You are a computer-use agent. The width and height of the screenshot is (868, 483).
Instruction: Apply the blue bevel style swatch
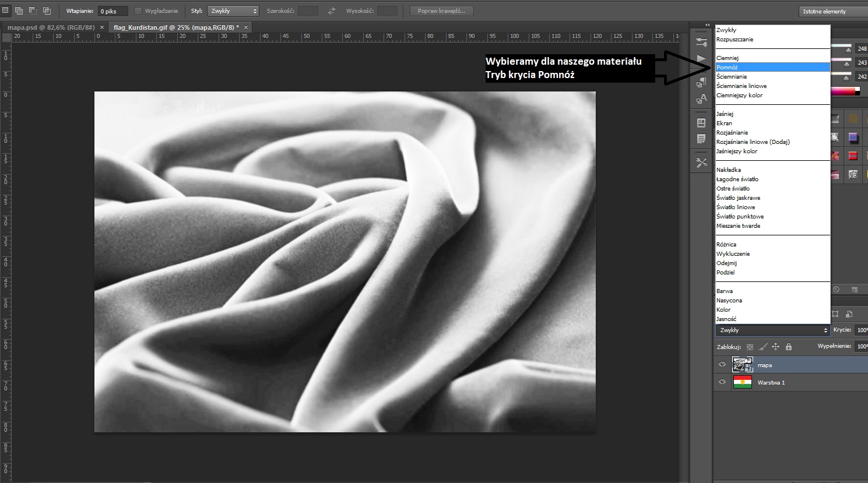click(x=853, y=138)
